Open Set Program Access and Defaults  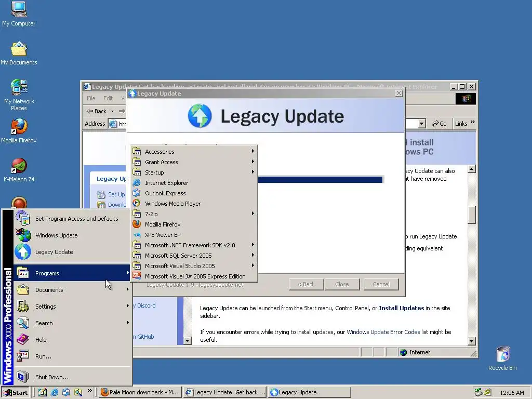pos(72,219)
